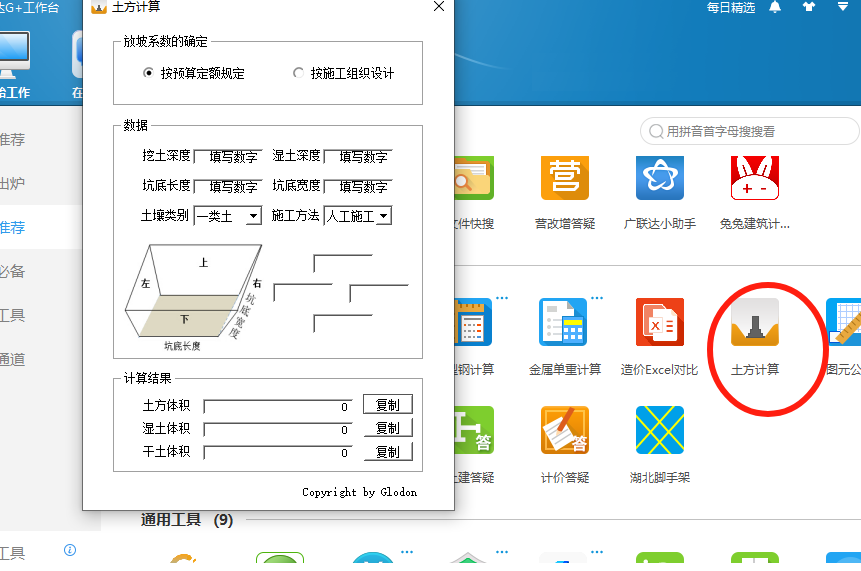The width and height of the screenshot is (861, 571).
Task: Open the 型钢计算 notepad icon
Action: tap(473, 322)
